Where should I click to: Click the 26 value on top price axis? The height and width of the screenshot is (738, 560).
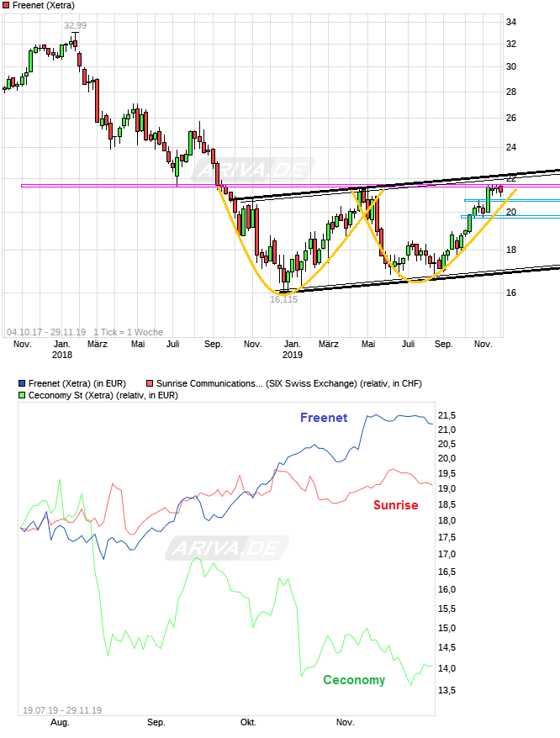coord(511,119)
